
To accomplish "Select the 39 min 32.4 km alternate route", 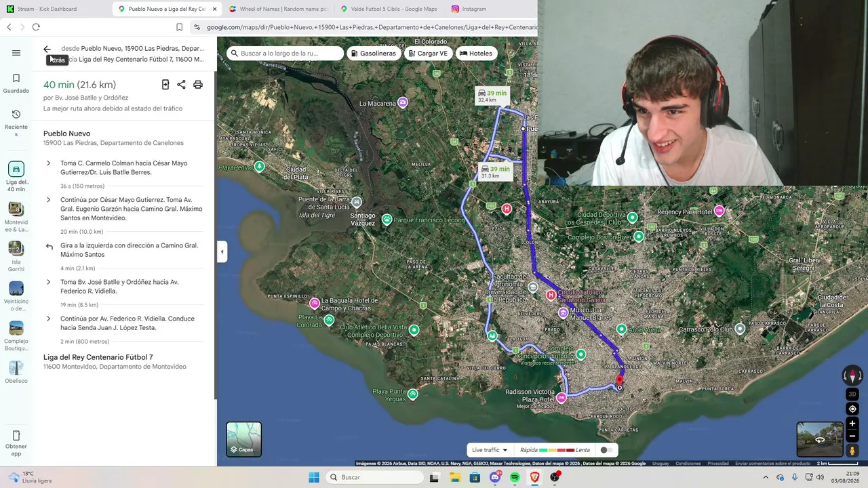I will [492, 96].
